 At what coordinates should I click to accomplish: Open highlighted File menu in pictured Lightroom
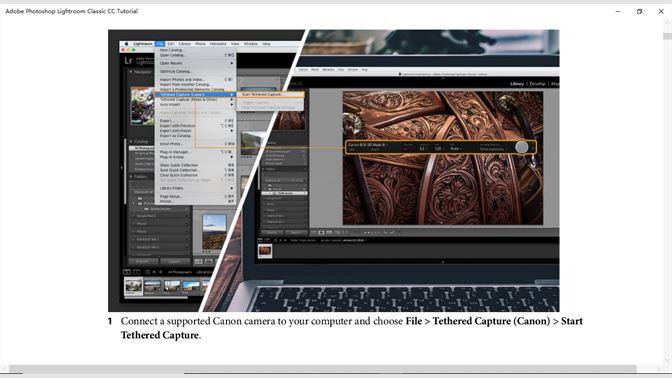click(x=160, y=44)
